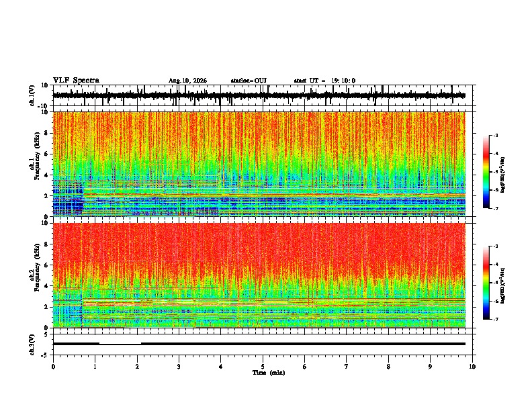
Task: Select the "start UT = 19:10:0" text
Action: click(324, 81)
